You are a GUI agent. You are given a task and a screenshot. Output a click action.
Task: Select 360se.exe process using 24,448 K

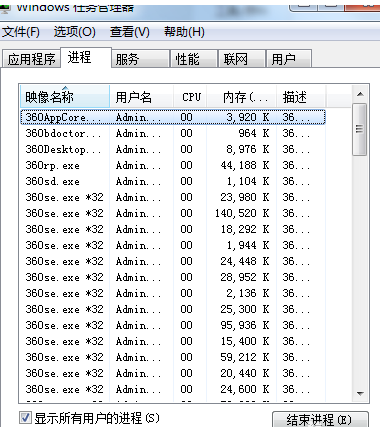[x=173, y=261]
